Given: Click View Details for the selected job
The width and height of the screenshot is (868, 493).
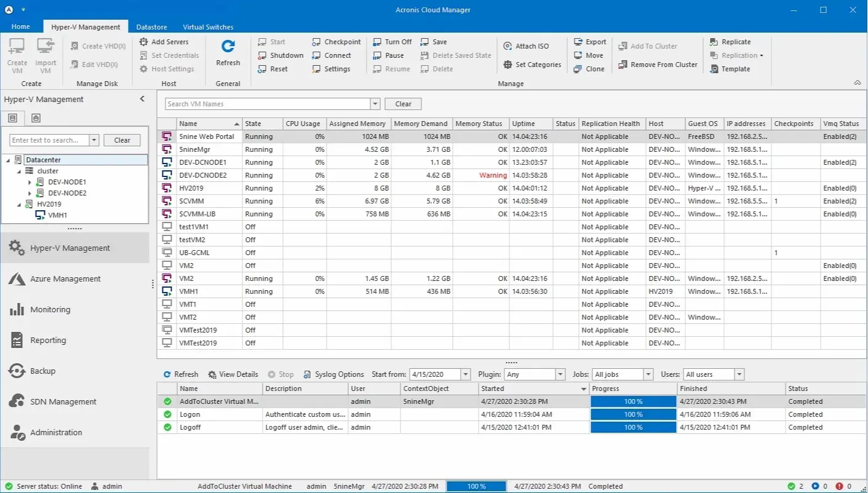Looking at the screenshot, I should coord(233,374).
